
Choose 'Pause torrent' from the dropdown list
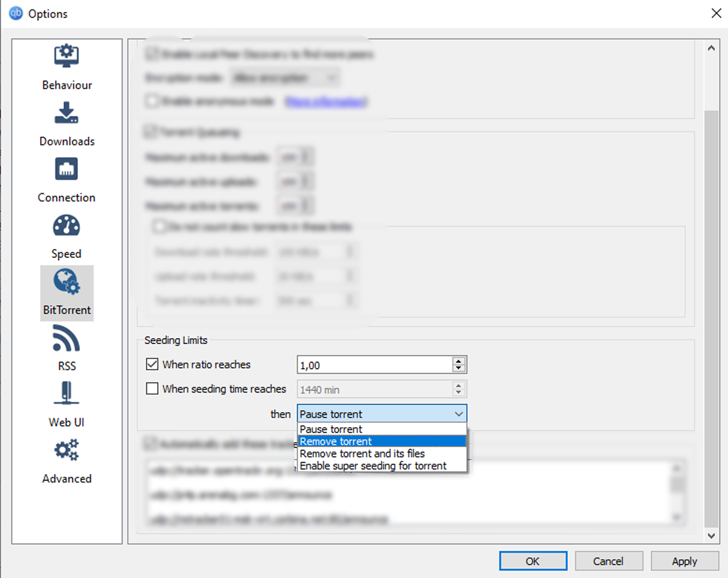[x=382, y=429]
